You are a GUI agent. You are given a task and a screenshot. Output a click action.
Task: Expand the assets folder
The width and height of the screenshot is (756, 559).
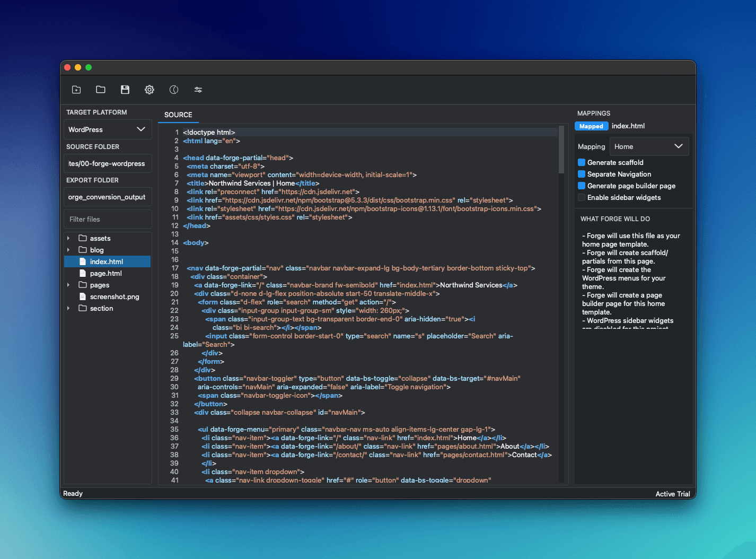(x=68, y=238)
